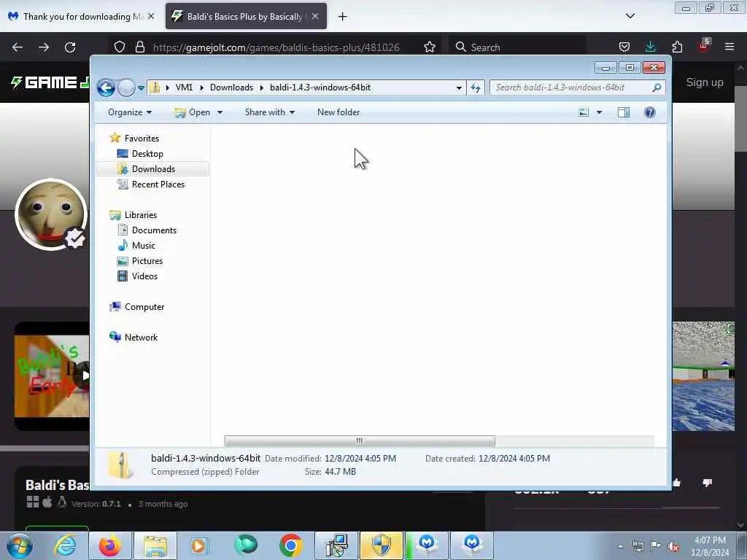The height and width of the screenshot is (560, 747).
Task: Close the Thank you for downloading tab
Action: [151, 17]
